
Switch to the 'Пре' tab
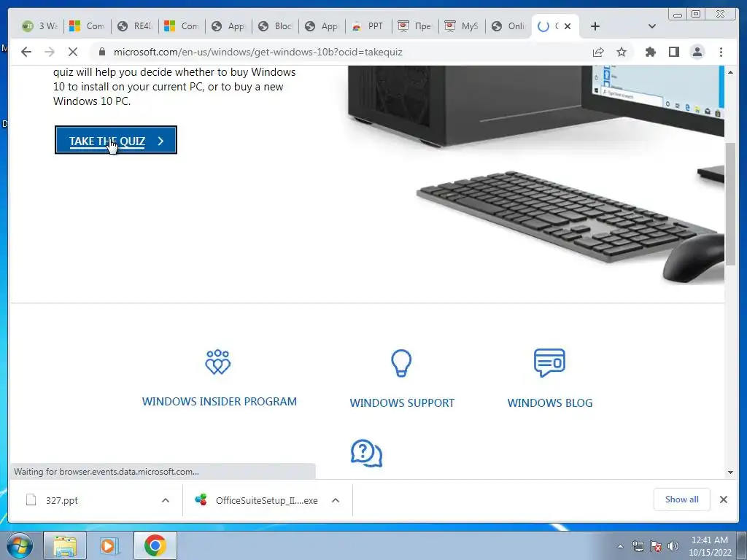point(415,26)
